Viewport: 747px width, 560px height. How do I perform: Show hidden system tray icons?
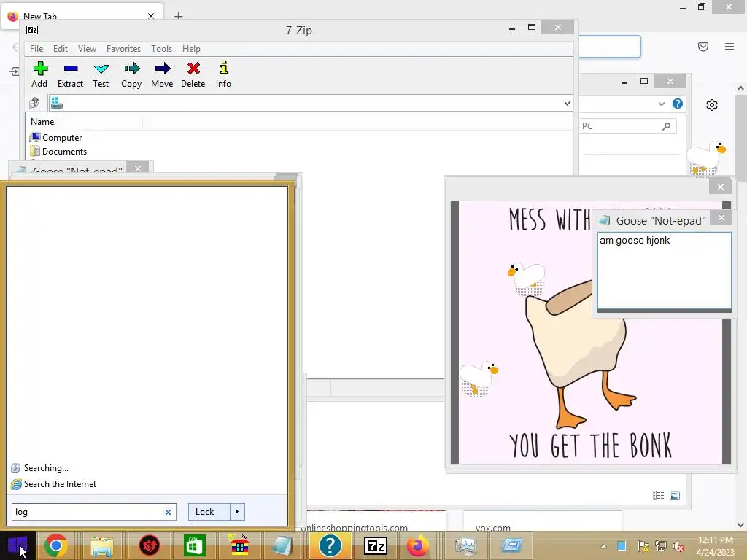(x=603, y=546)
